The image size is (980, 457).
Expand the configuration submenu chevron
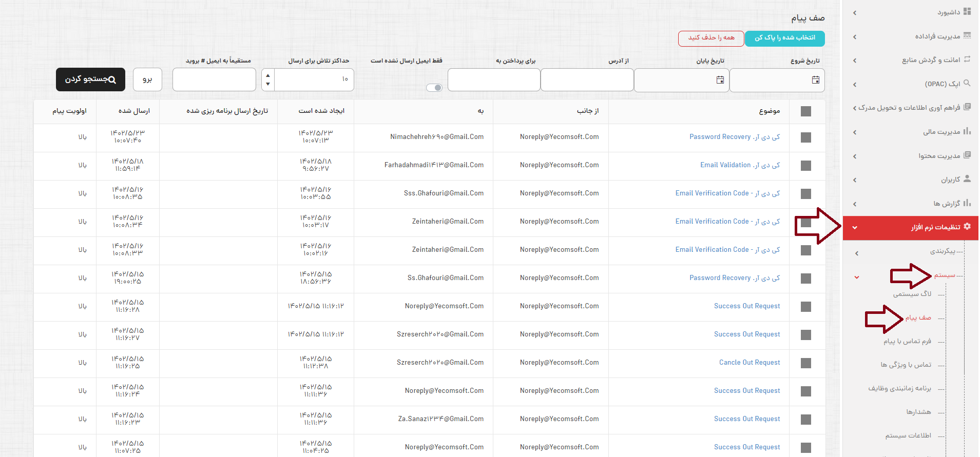856,253
